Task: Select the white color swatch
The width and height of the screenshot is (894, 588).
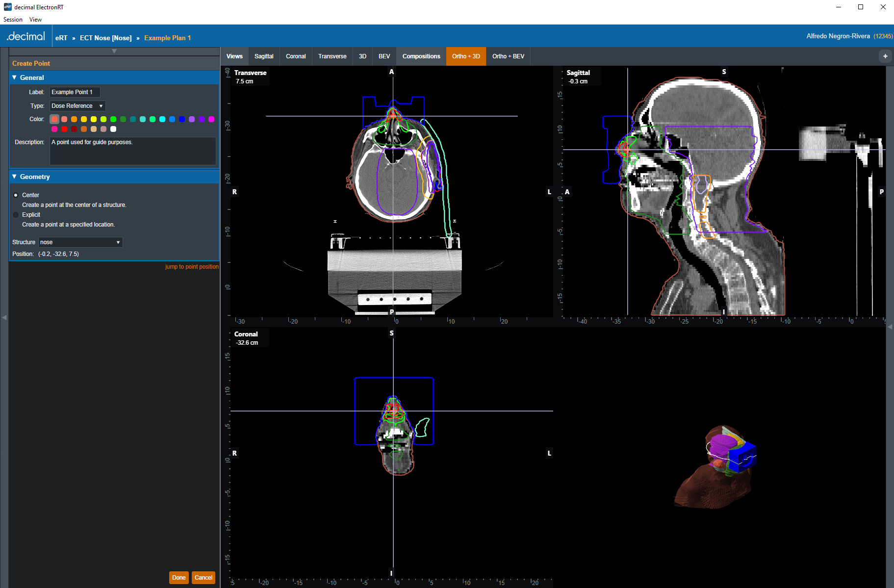Action: (x=113, y=129)
